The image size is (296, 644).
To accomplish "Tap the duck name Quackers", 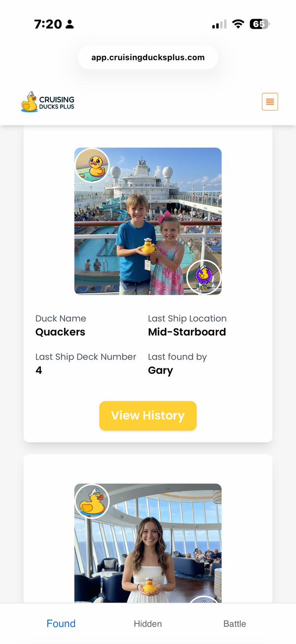I will pyautogui.click(x=60, y=332).
